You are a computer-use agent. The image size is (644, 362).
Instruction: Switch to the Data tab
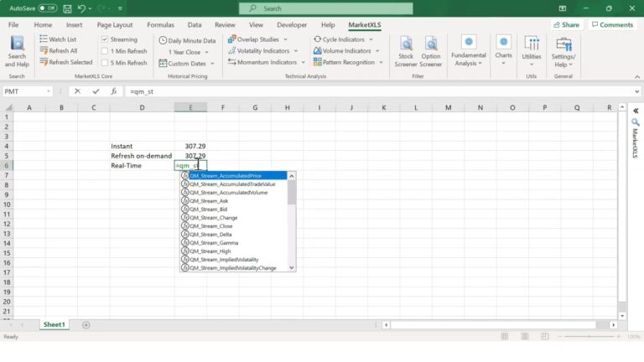point(195,24)
